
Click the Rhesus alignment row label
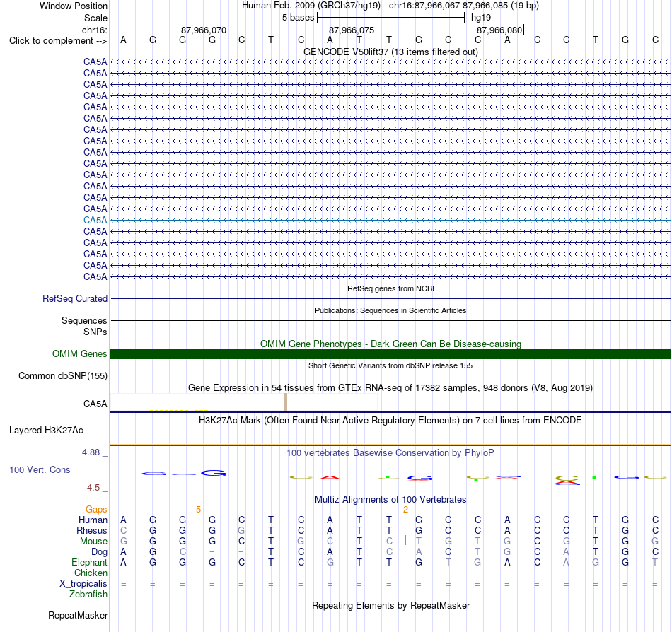click(92, 530)
